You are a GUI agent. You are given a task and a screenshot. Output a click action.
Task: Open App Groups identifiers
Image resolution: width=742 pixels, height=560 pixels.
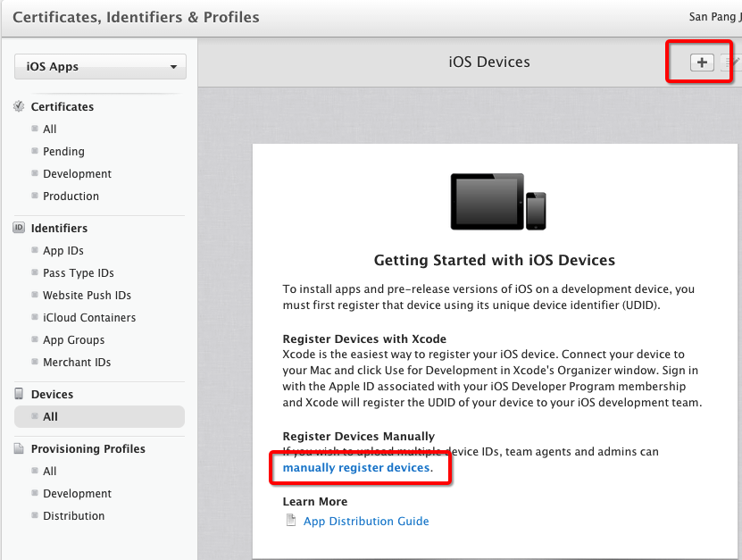[x=73, y=339]
